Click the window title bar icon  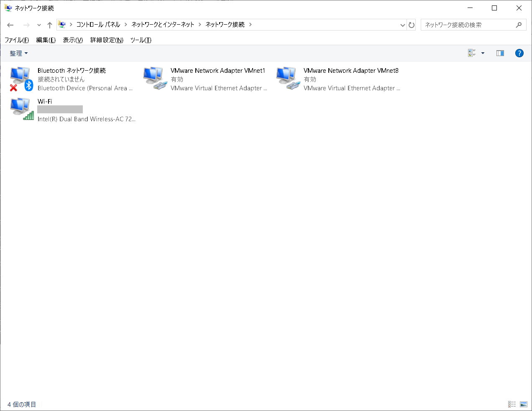8,8
